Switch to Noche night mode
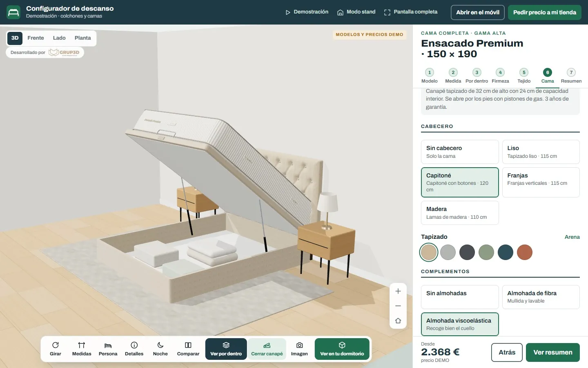Viewport: 588px width, 368px height. tap(160, 349)
